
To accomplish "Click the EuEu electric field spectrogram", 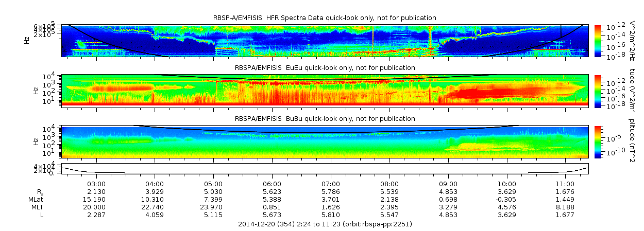I will click(x=325, y=91).
